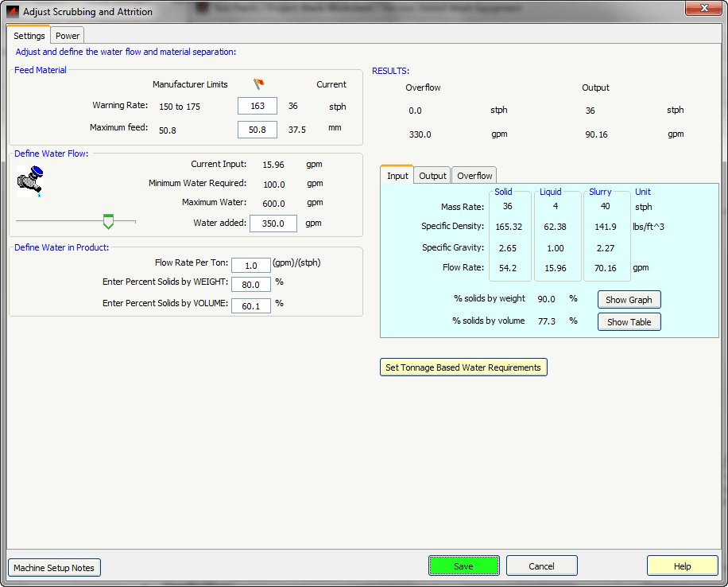This screenshot has height=587, width=728.
Task: Click the green Save button
Action: 463,566
